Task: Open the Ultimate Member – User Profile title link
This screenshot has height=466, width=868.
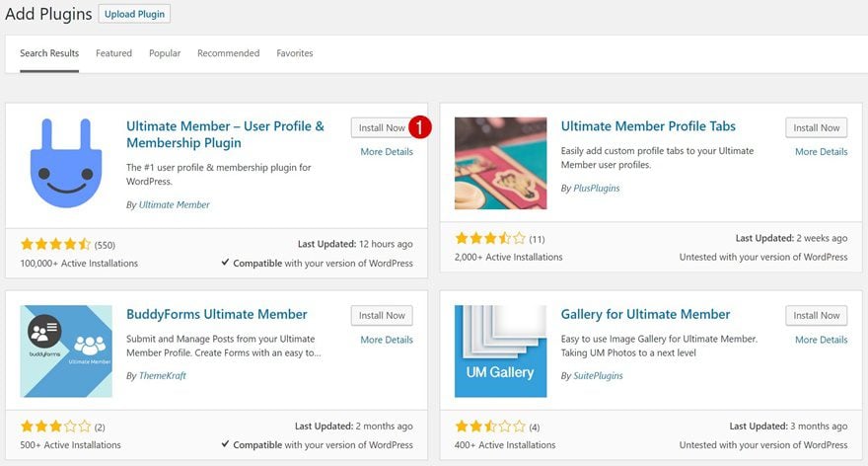Action: click(225, 134)
